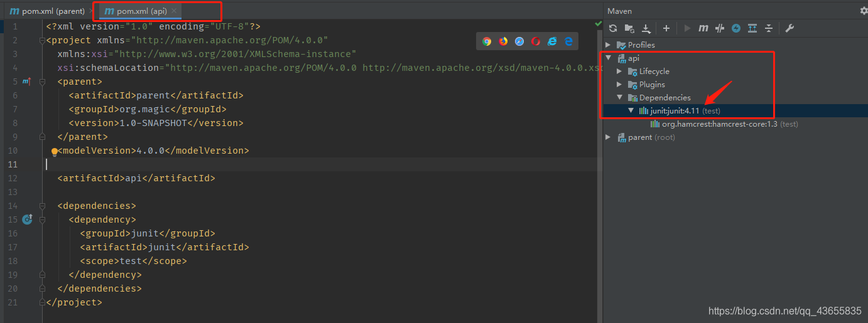This screenshot has height=323, width=868.
Task: Fold the dependency tag on line 15
Action: (42, 220)
